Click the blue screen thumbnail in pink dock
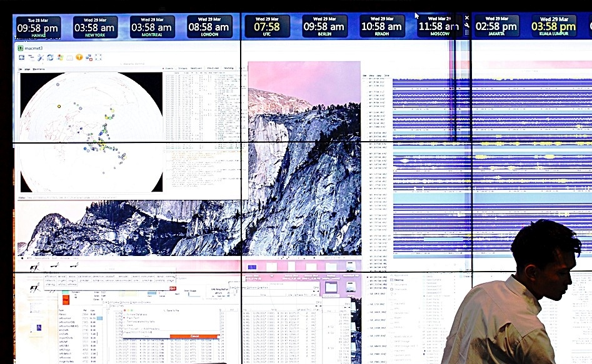592x364 pixels. (x=252, y=267)
